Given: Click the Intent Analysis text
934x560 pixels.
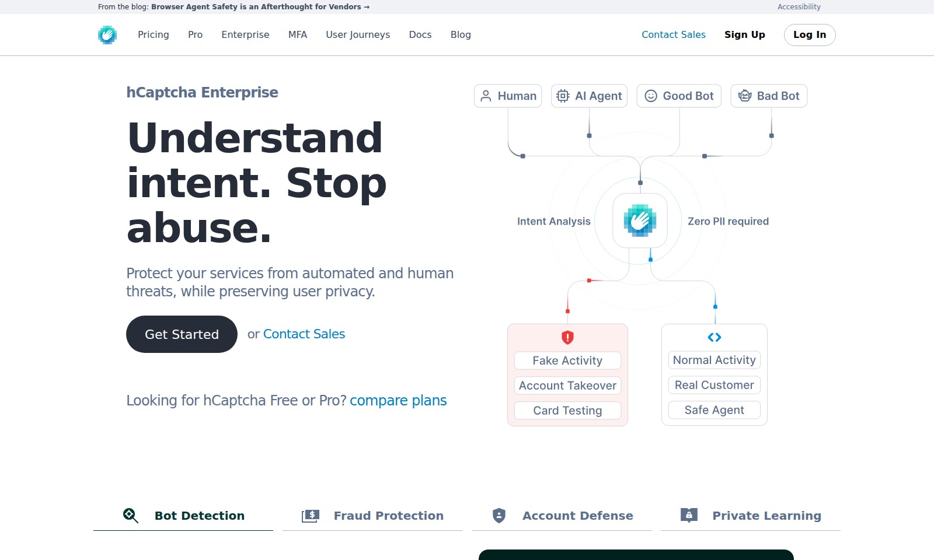Looking at the screenshot, I should point(554,221).
